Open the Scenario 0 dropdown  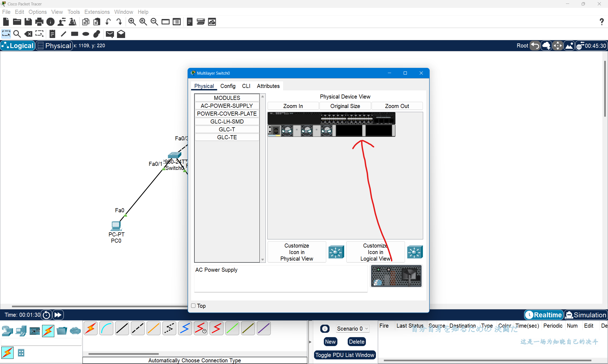pyautogui.click(x=353, y=329)
